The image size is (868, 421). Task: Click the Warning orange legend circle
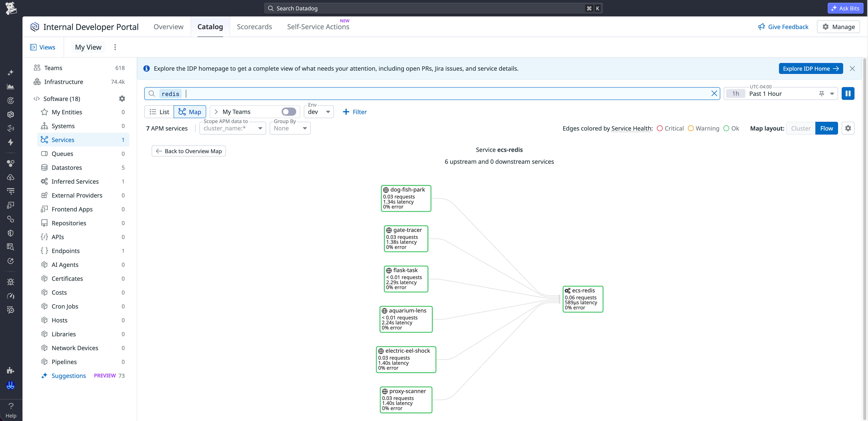(691, 128)
